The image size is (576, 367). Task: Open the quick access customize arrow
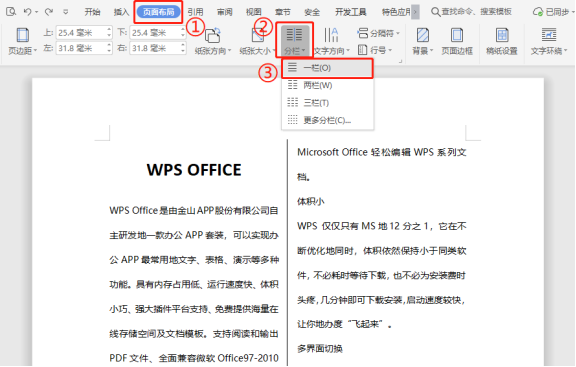[x=65, y=12]
